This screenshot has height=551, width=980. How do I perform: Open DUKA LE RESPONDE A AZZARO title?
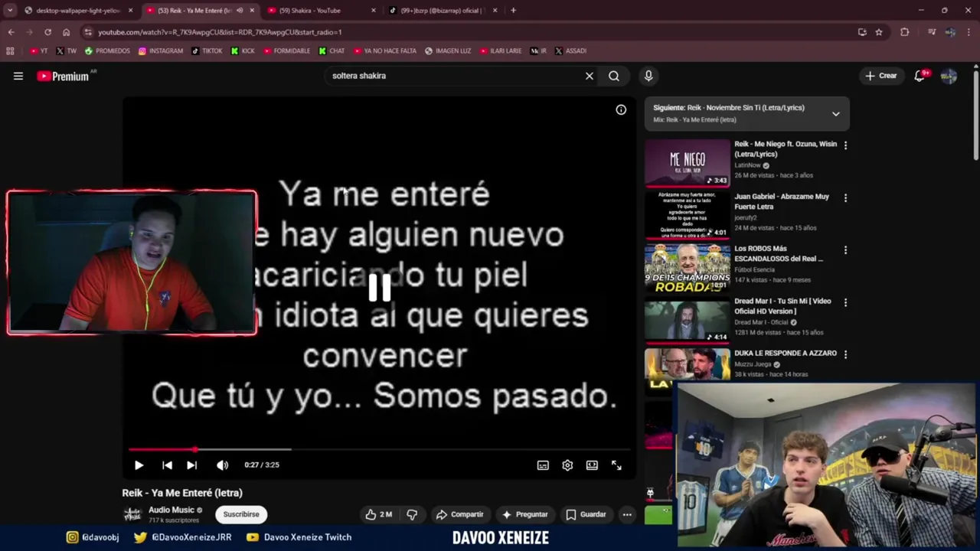pyautogui.click(x=786, y=354)
